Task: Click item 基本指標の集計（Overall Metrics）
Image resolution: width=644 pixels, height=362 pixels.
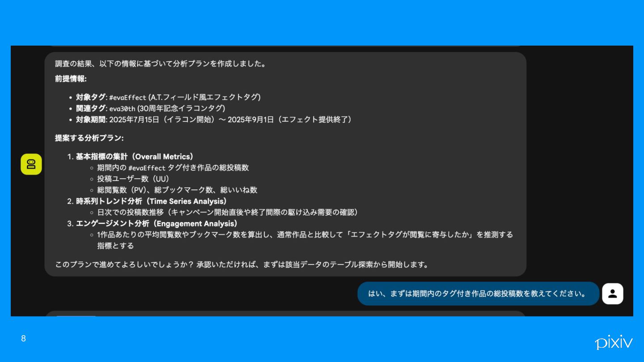Action: 135,156
